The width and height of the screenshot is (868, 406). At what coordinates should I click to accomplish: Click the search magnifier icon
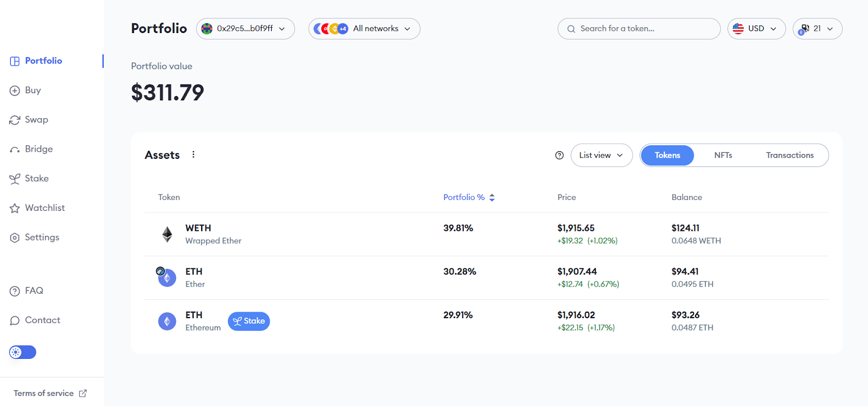(x=571, y=29)
